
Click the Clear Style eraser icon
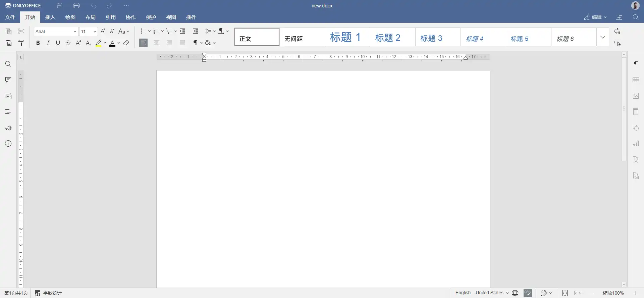[126, 43]
